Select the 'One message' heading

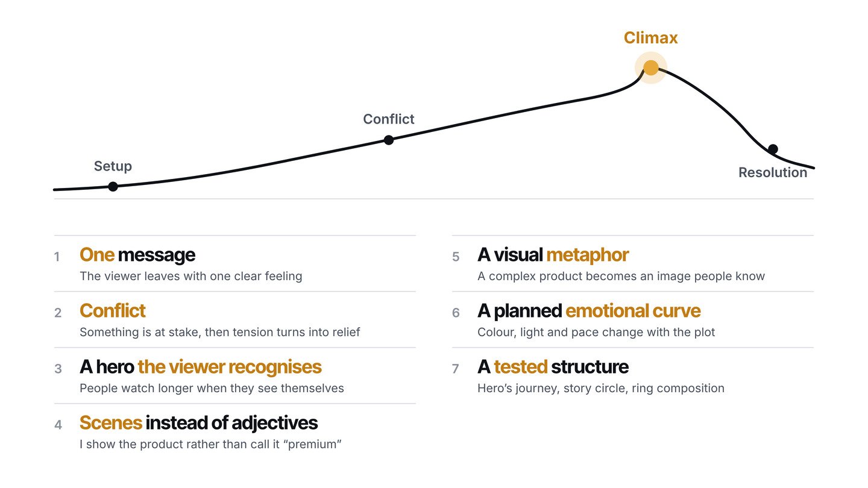[x=137, y=255]
